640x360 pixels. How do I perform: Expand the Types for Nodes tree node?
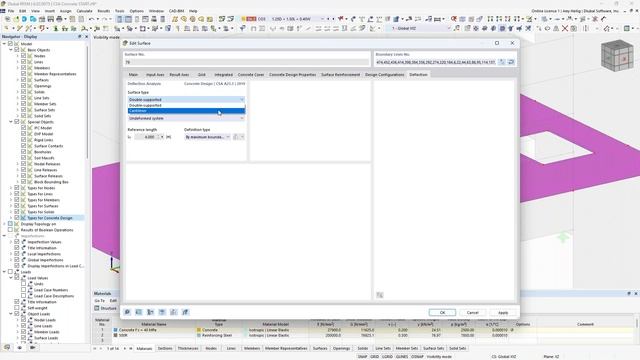[x=11, y=188]
